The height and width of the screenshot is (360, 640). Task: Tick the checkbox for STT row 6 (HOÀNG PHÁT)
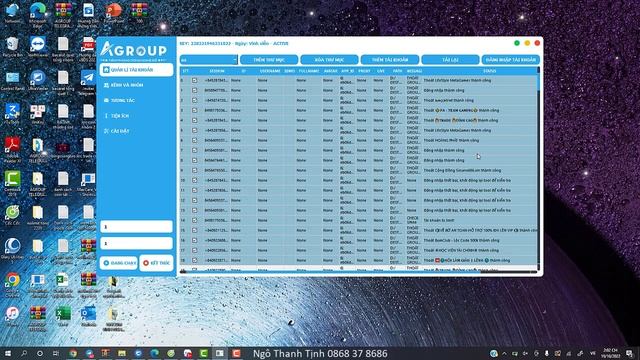pos(194,140)
